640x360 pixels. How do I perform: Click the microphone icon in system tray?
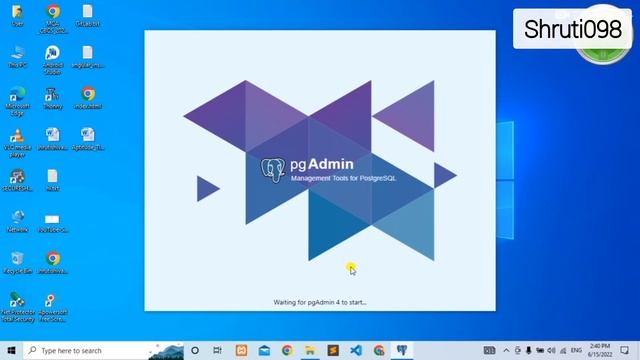529,350
